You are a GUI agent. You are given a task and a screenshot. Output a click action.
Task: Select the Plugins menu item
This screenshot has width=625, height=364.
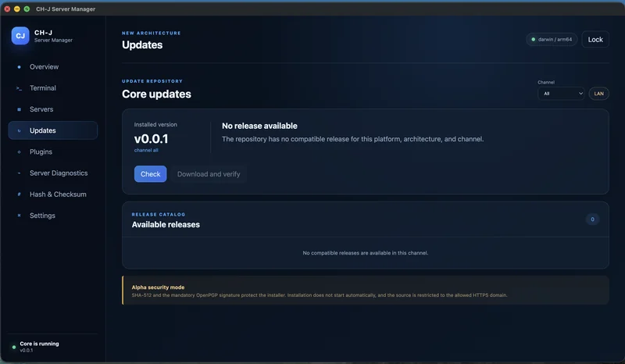point(52,152)
